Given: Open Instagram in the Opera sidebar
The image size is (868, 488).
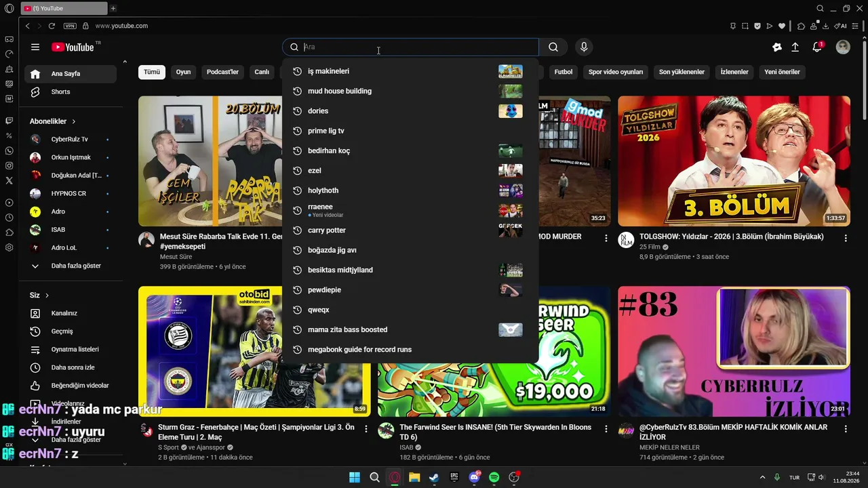Looking at the screenshot, I should [9, 165].
